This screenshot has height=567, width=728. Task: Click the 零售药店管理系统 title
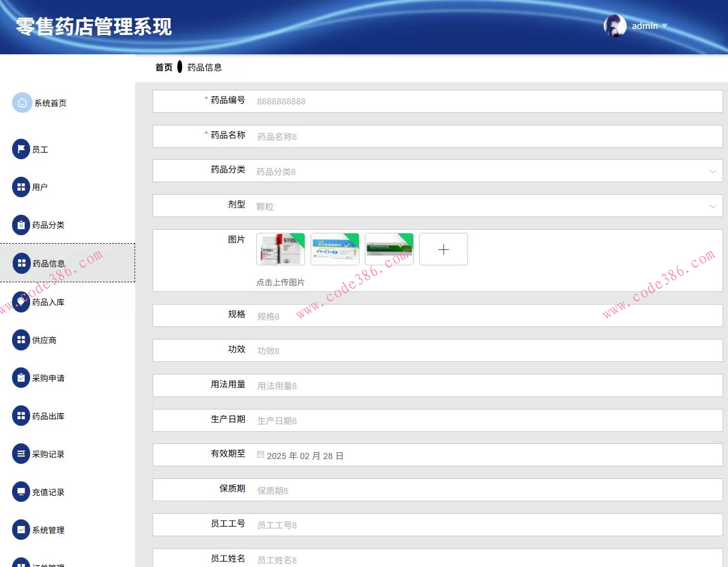coord(94,27)
